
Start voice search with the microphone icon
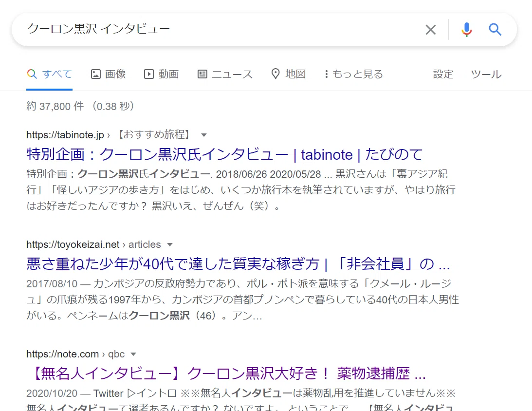tap(466, 30)
